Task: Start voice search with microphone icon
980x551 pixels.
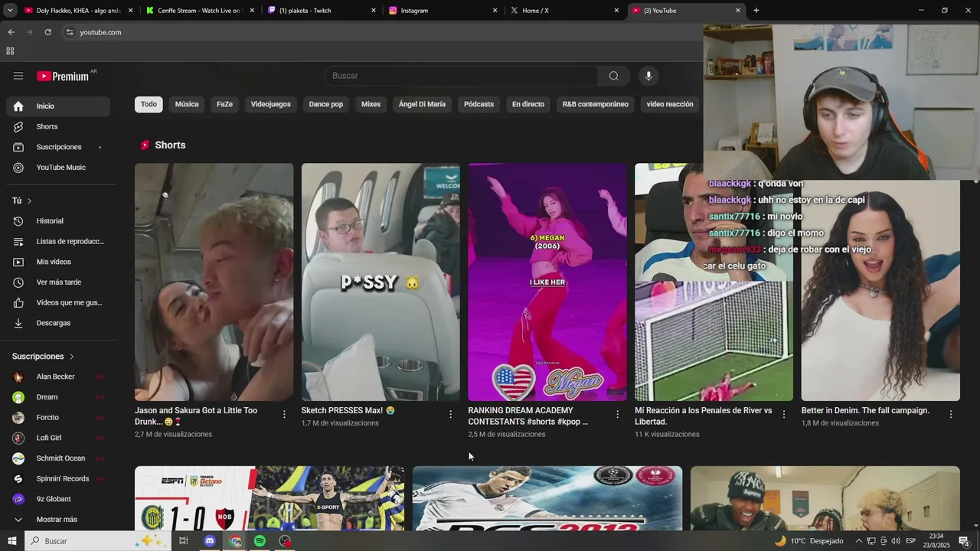Action: click(648, 76)
